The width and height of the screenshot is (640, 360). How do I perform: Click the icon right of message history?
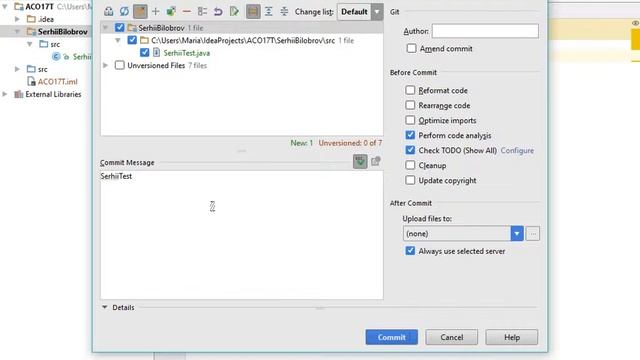pos(376,162)
